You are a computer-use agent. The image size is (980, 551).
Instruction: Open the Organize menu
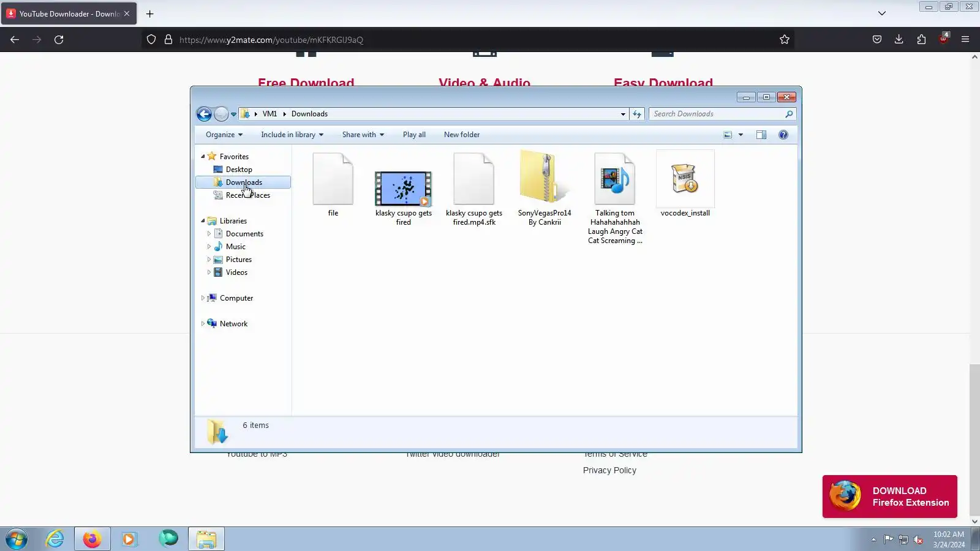coord(224,135)
